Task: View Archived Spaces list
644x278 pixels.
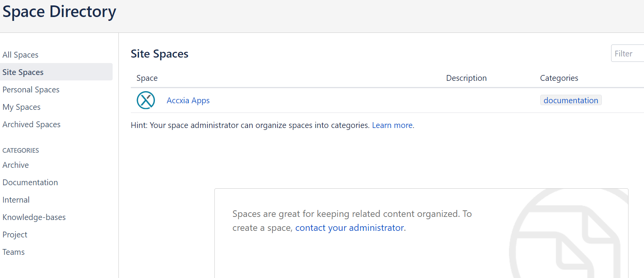Action: click(x=31, y=125)
